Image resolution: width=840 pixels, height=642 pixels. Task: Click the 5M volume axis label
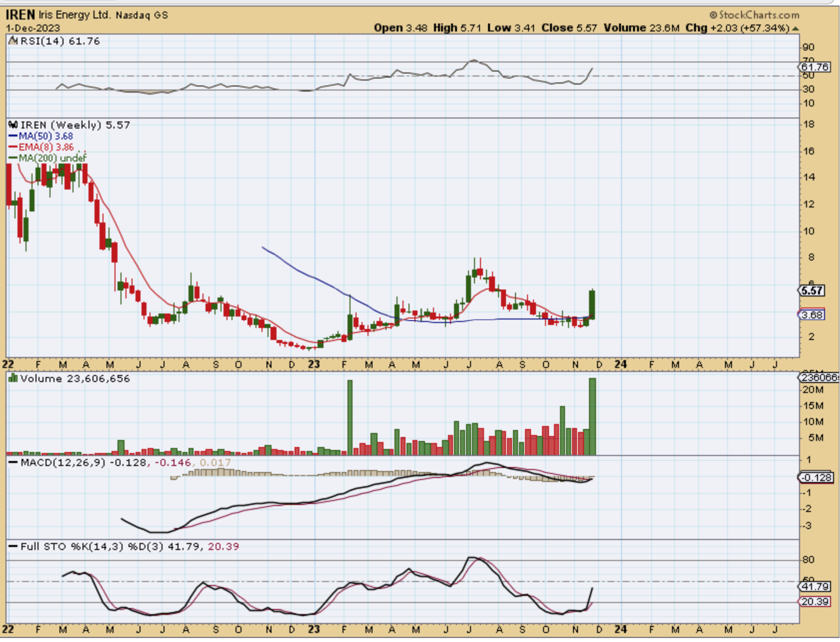tap(815, 437)
